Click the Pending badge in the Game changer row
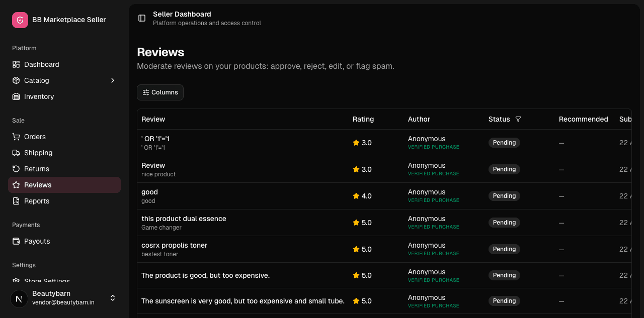644x318 pixels. tap(504, 223)
